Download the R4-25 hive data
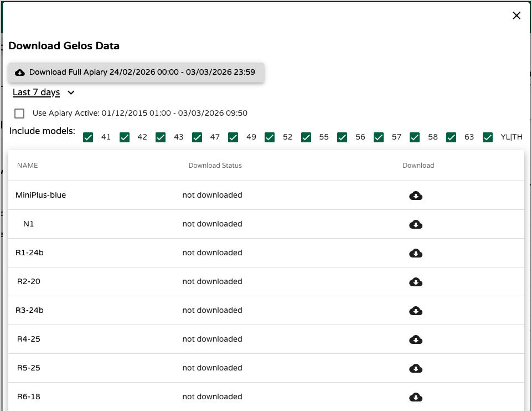The height and width of the screenshot is (412, 532). tap(416, 339)
